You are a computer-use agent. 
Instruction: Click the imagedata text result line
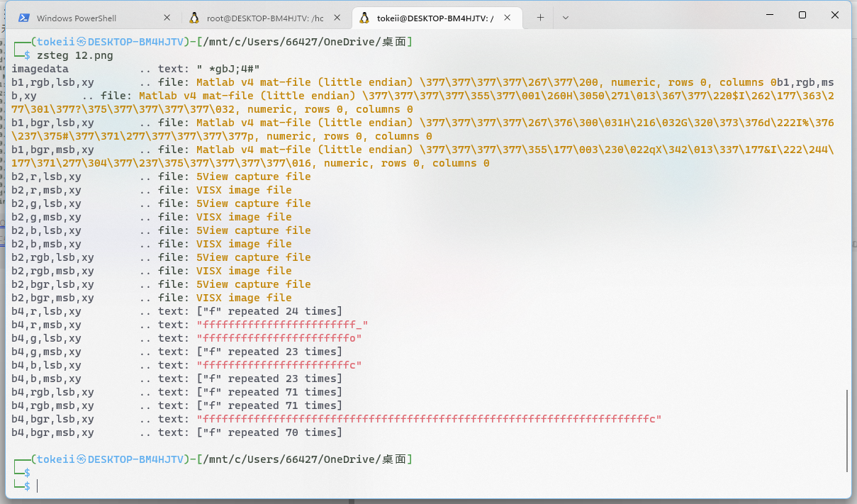click(135, 69)
